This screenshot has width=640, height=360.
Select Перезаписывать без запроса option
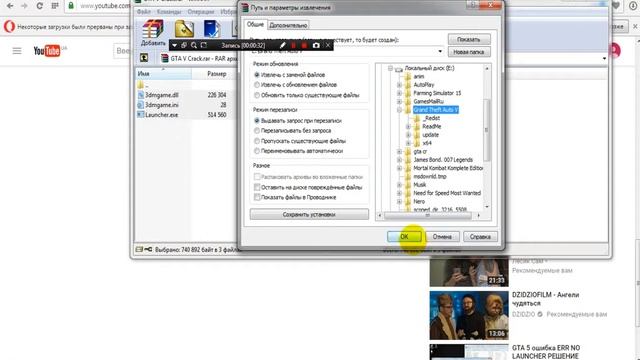(257, 131)
